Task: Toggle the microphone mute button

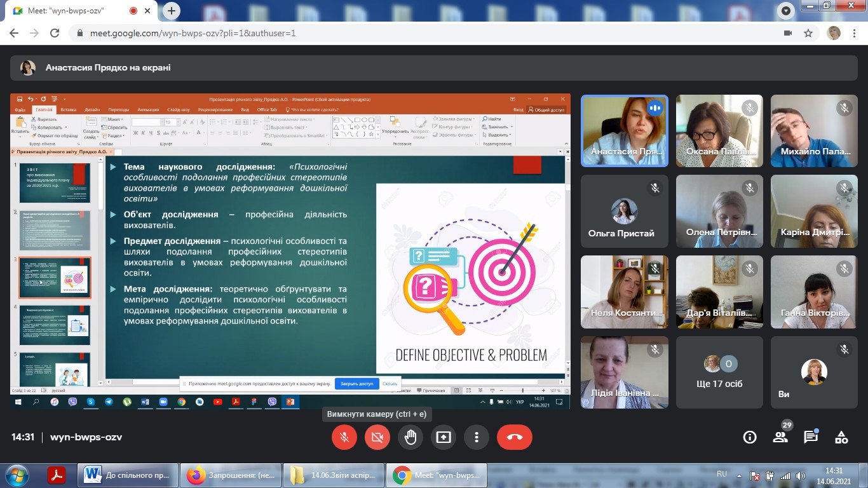Action: (x=344, y=437)
